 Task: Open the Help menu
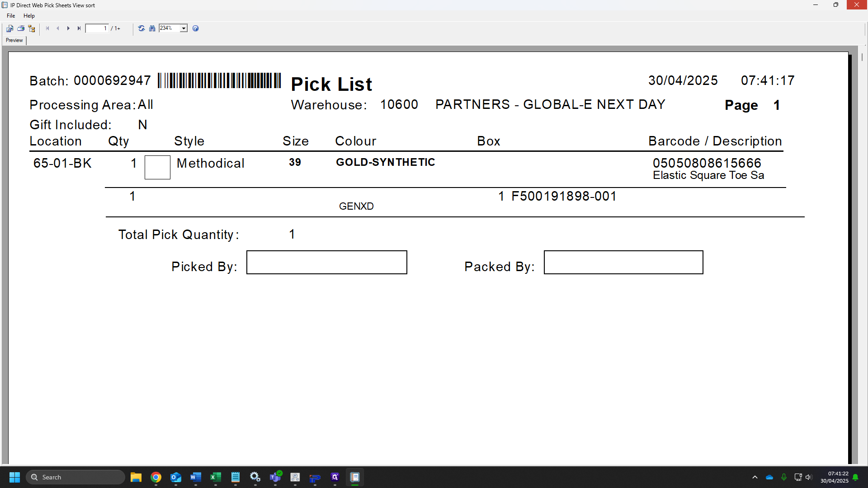coord(29,16)
